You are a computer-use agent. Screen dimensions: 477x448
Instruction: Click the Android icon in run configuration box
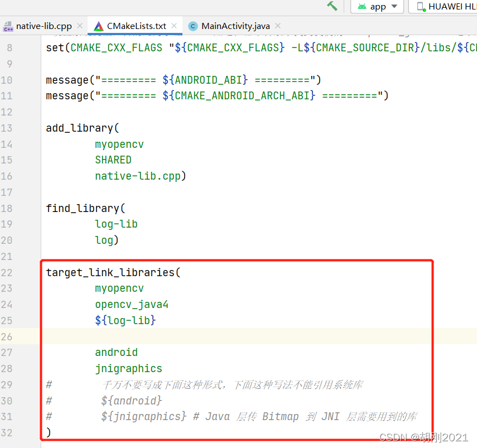(x=362, y=6)
